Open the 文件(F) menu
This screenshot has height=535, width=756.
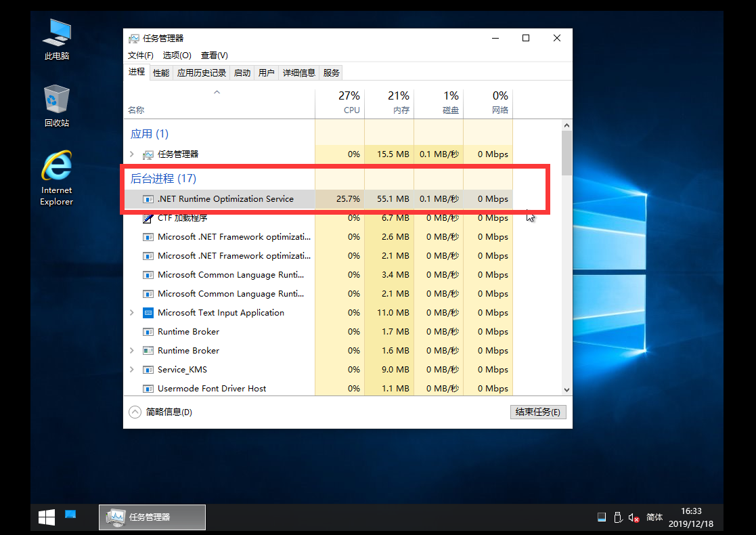coord(140,56)
